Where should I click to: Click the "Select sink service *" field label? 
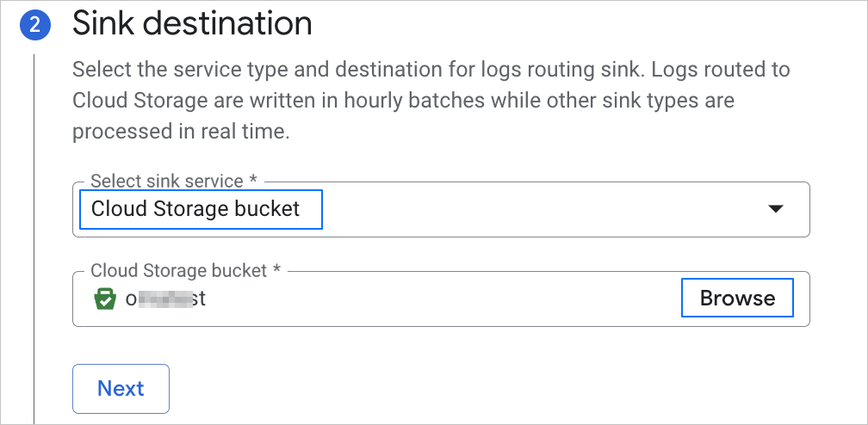[169, 181]
